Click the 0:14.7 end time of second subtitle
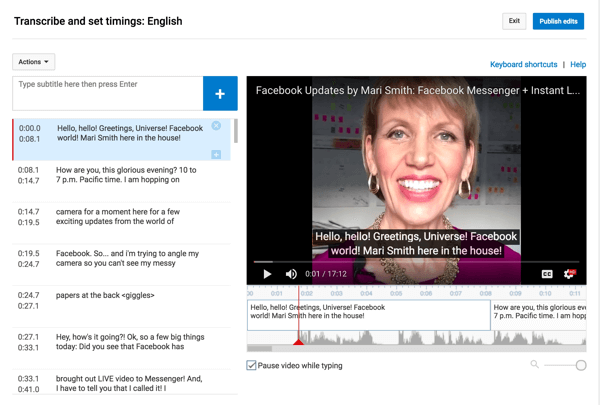The image size is (600, 405). (28, 181)
